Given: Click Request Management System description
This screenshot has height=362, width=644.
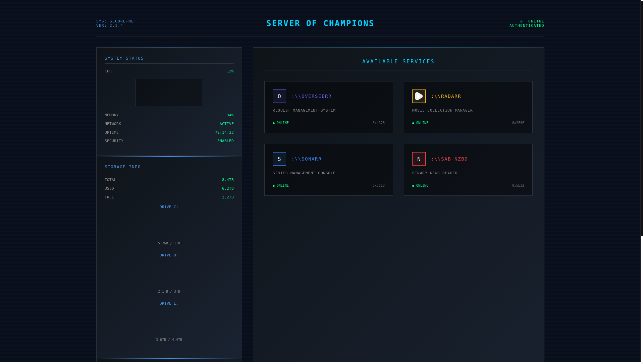Looking at the screenshot, I should coord(304,110).
